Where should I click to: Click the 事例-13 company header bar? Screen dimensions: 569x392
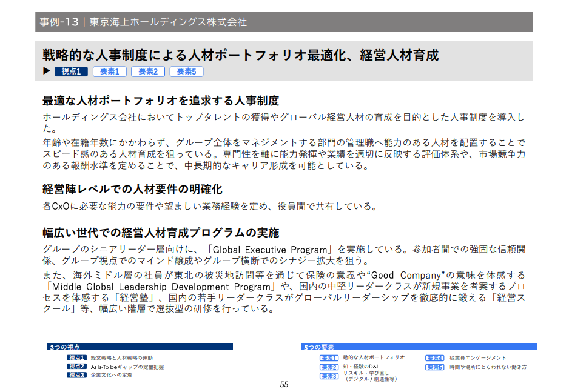click(284, 22)
